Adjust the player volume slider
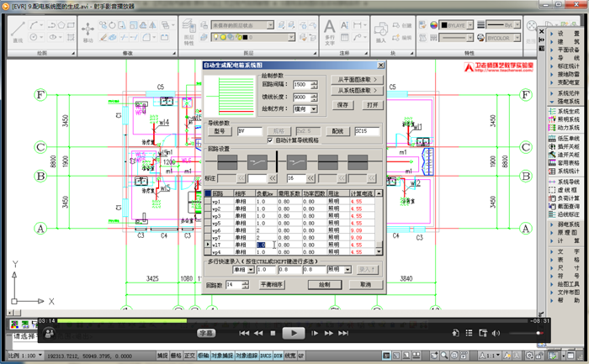Screen dimensions: 589x364 tap(524, 333)
